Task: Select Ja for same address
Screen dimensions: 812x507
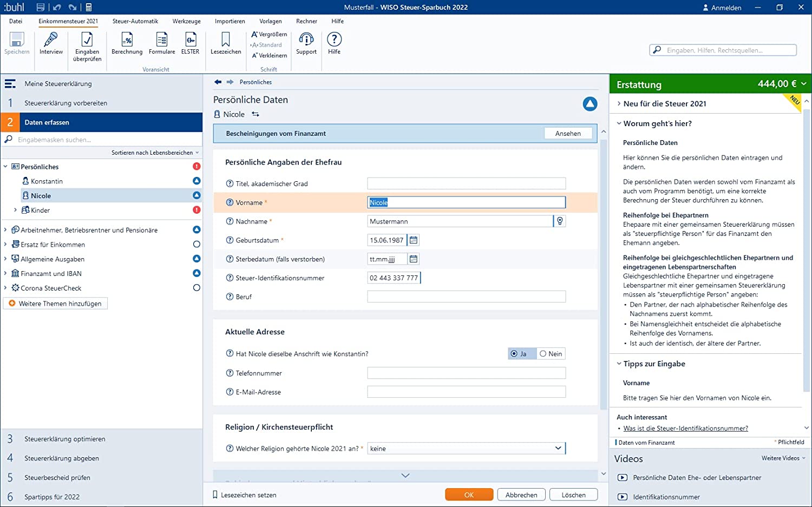Action: click(x=519, y=354)
